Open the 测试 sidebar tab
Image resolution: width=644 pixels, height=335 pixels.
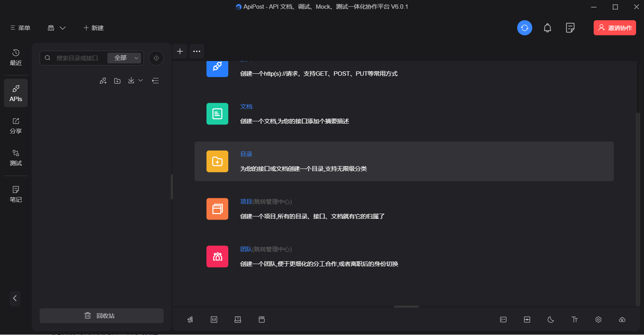click(16, 158)
